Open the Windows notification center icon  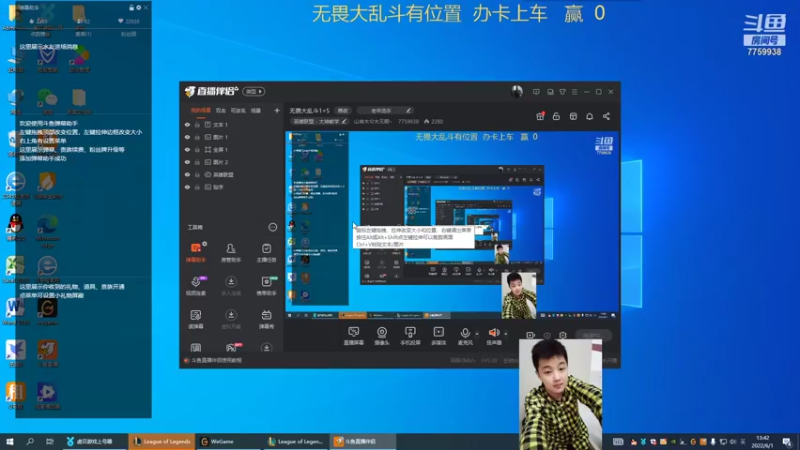coord(787,441)
